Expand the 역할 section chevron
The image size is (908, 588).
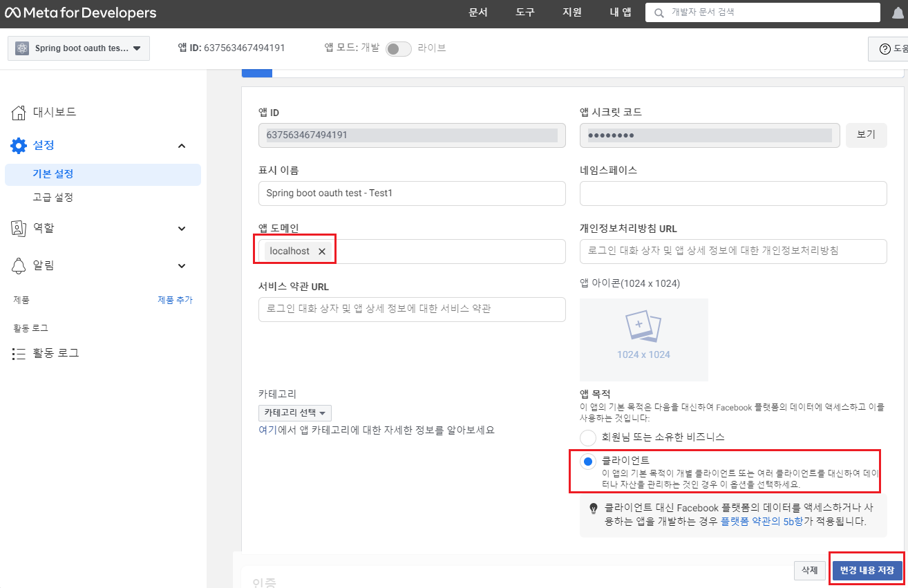[182, 229]
